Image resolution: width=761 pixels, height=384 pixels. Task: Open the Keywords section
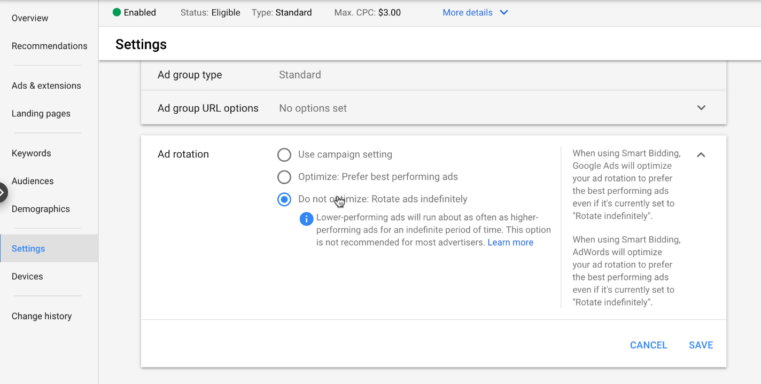click(31, 153)
